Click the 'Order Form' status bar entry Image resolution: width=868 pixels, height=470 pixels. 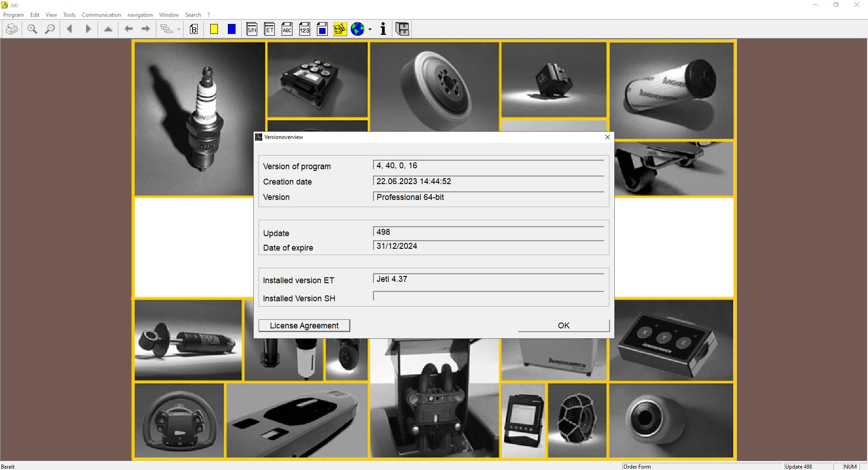[637, 466]
